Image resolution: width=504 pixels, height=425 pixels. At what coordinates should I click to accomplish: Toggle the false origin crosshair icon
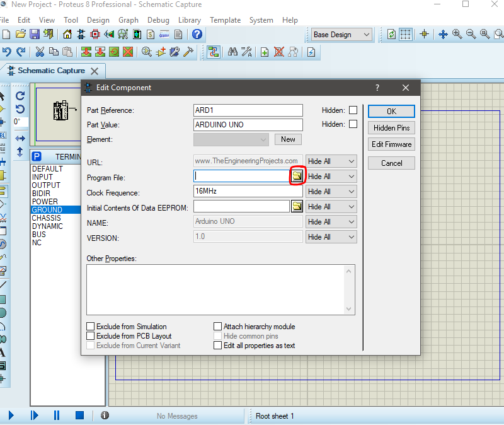point(424,34)
